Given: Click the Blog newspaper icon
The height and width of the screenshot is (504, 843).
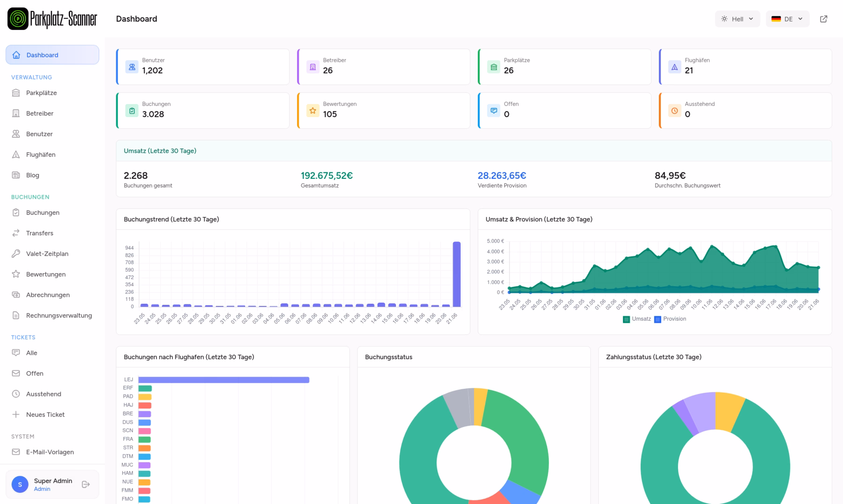Looking at the screenshot, I should click(x=16, y=175).
